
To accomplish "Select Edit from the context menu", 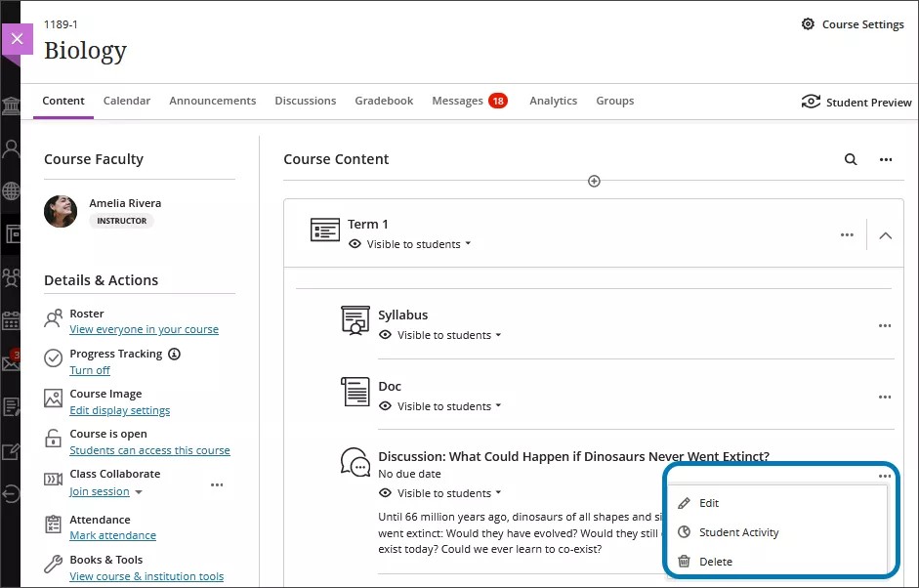I will 707,503.
